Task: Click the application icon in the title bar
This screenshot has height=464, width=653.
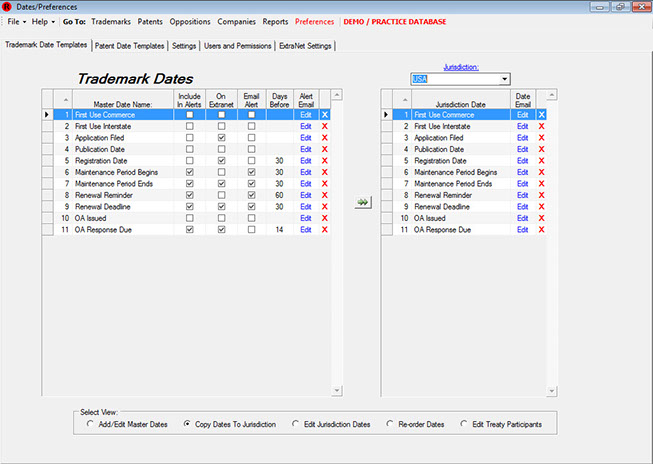Action: pos(8,6)
